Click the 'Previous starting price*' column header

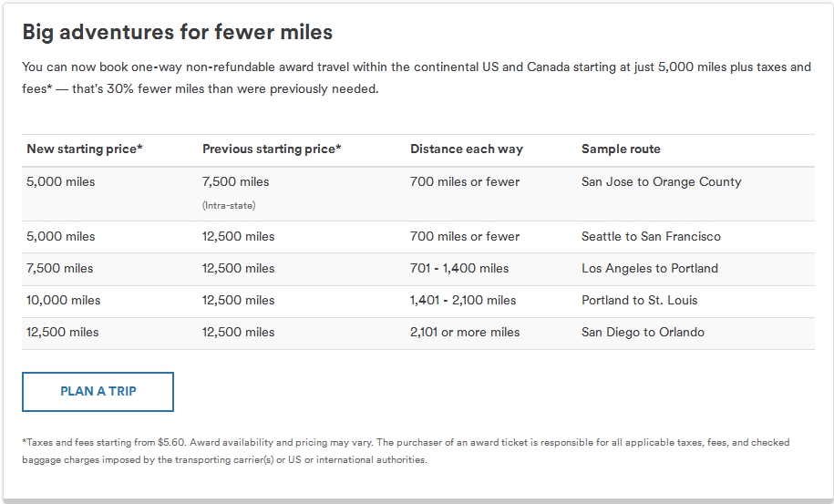272,149
